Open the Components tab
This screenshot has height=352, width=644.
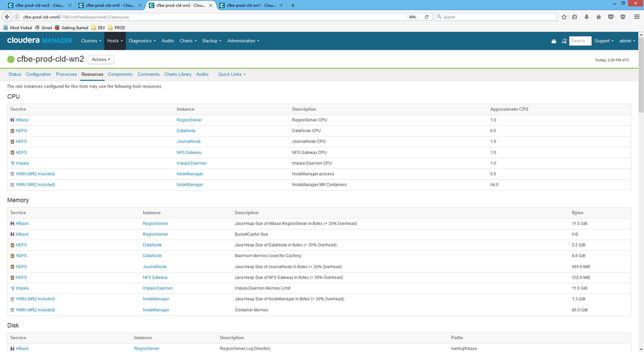[120, 74]
